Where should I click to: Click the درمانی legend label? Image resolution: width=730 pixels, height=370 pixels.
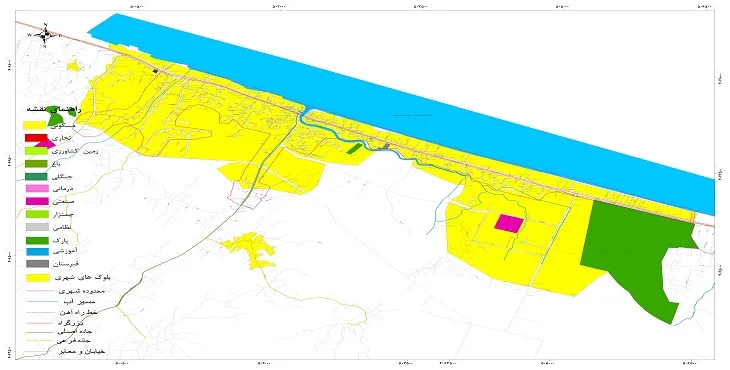tap(63, 189)
